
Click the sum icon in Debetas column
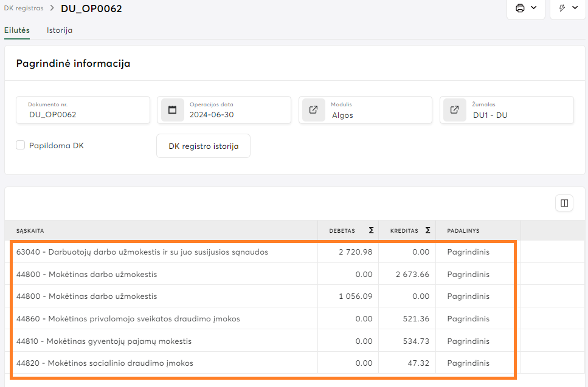click(371, 230)
